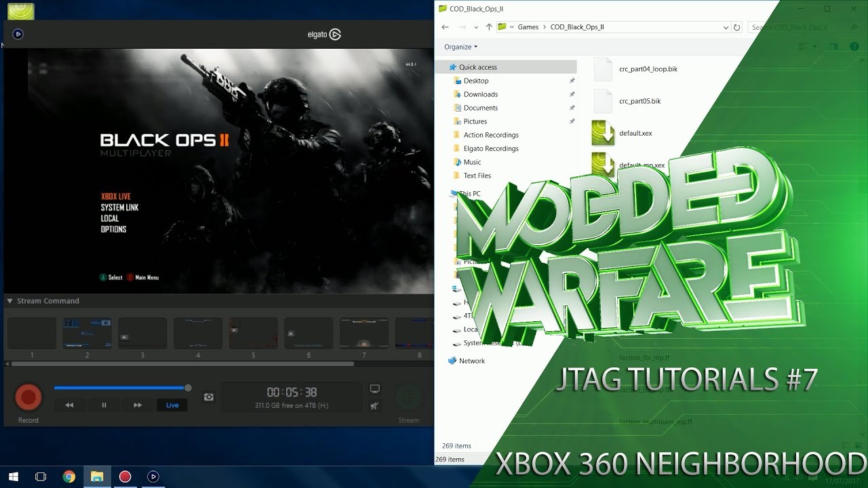Select Stream Command scene thumbnail 5
Image resolution: width=868 pixels, height=488 pixels.
[x=254, y=333]
